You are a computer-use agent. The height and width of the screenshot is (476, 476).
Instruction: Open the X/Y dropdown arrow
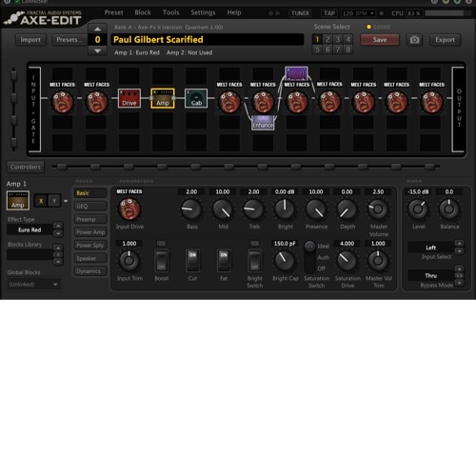coord(66,201)
